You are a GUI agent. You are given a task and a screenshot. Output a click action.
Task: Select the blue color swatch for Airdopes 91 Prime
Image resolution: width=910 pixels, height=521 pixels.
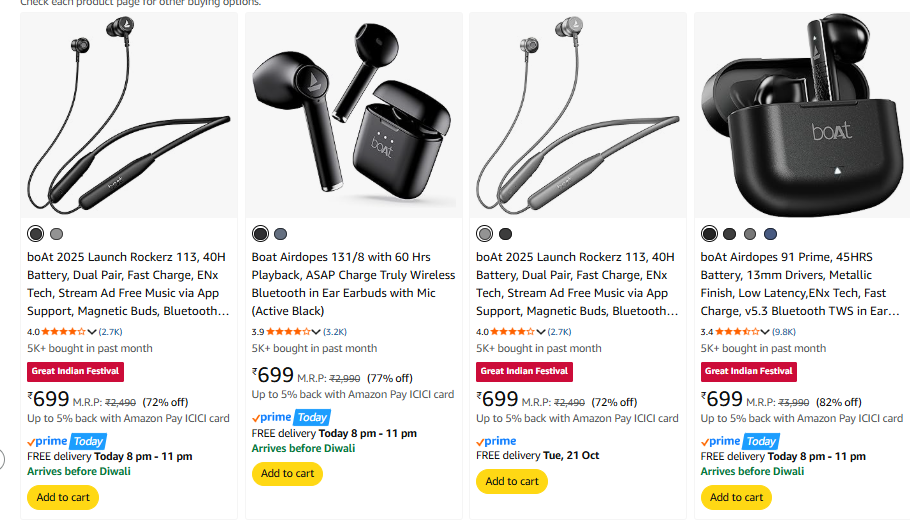point(770,234)
